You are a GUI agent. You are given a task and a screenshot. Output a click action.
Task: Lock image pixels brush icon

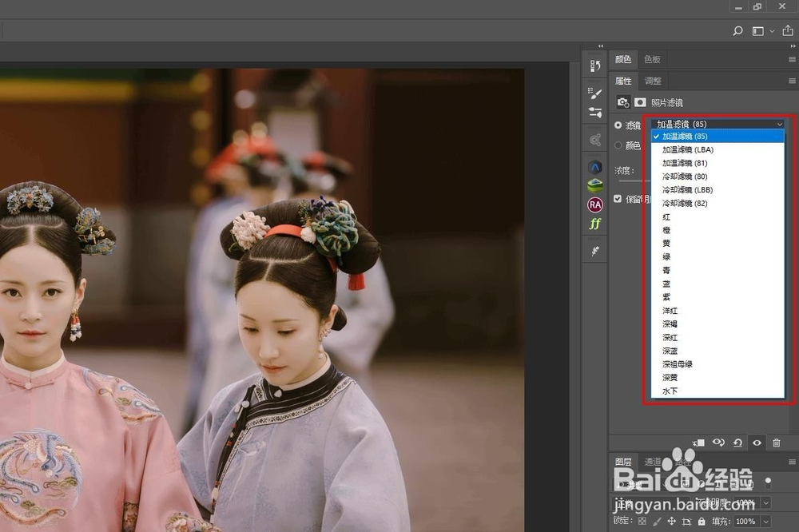[x=657, y=522]
